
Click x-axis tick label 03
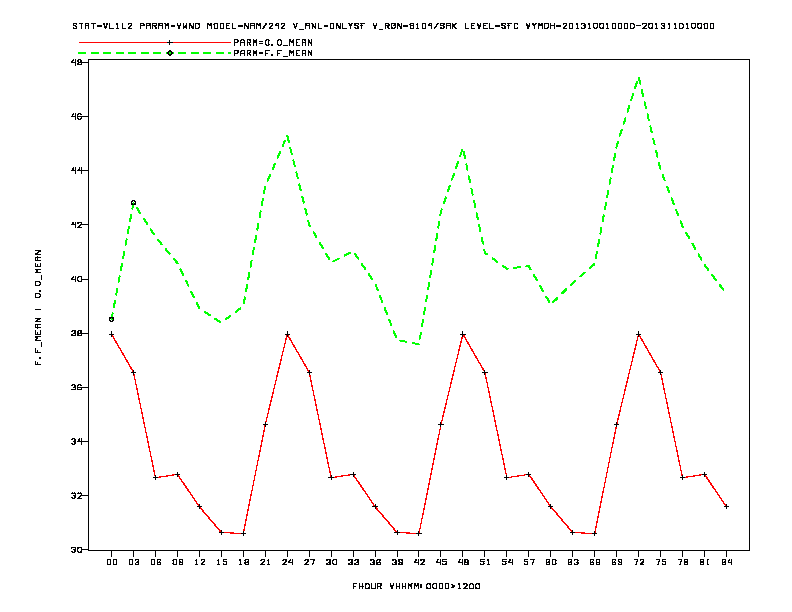coord(133,562)
